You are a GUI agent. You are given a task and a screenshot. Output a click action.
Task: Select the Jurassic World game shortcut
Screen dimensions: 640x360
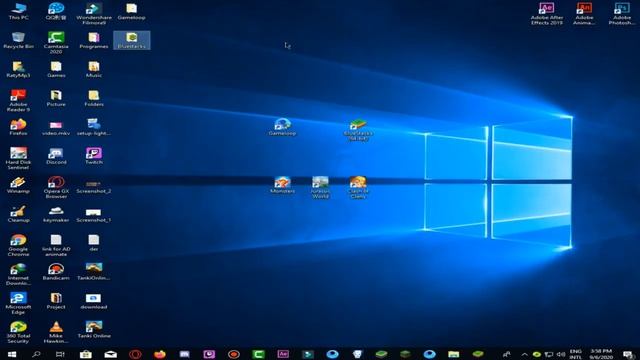click(x=320, y=188)
